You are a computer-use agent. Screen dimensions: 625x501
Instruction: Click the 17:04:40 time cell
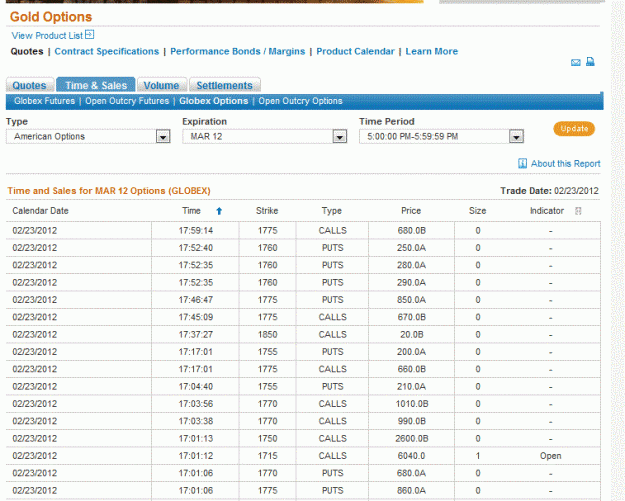[x=195, y=387]
